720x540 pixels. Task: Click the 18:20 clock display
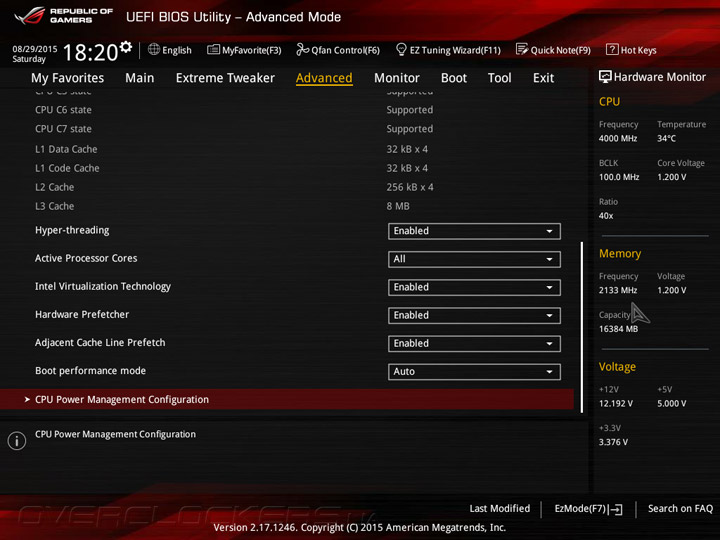coord(90,52)
